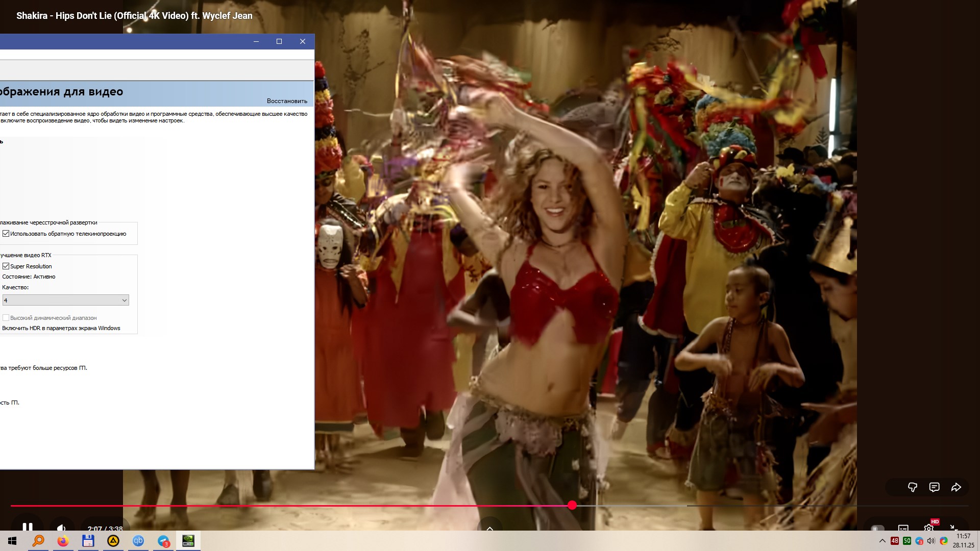
Task: Open qBittorrent from the taskbar
Action: pyautogui.click(x=138, y=541)
